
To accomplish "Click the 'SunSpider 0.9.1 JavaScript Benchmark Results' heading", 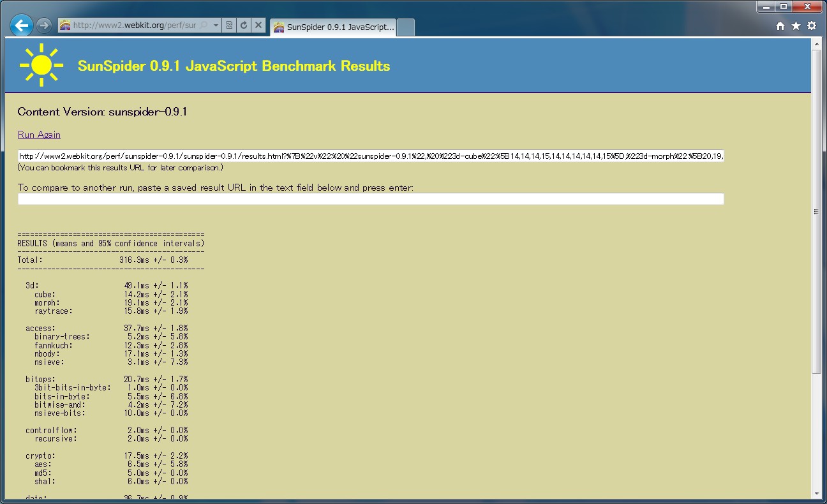I will click(234, 66).
